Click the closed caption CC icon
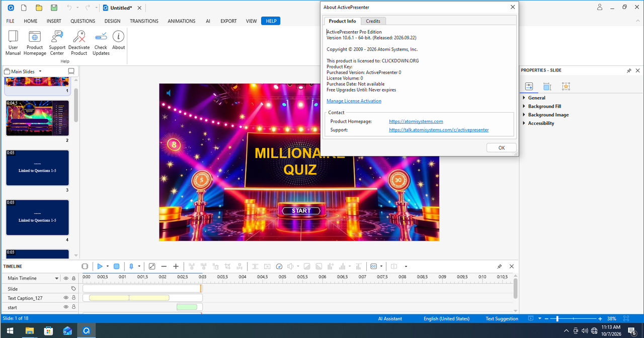The height and width of the screenshot is (338, 644). click(373, 266)
